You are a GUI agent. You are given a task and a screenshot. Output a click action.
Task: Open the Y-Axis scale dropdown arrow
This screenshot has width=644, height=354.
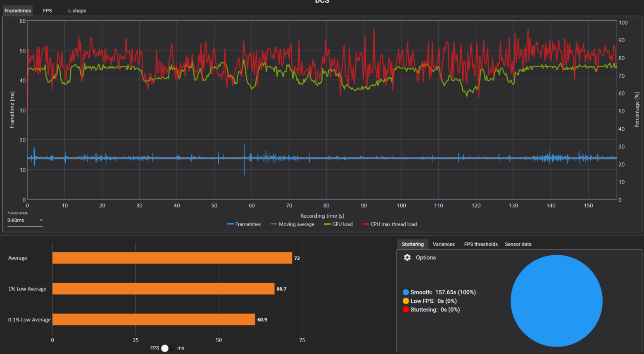click(41, 221)
